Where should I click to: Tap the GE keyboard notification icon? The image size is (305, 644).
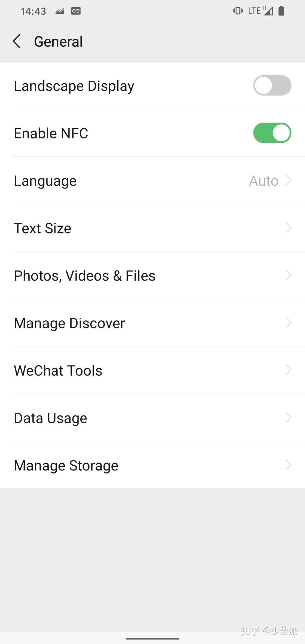[x=76, y=11]
